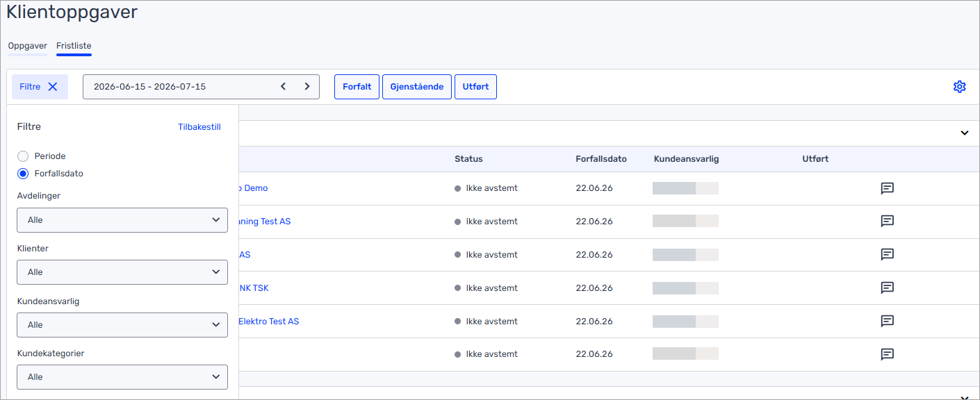
Task: Select the Forfallsdato radio button
Action: 23,174
